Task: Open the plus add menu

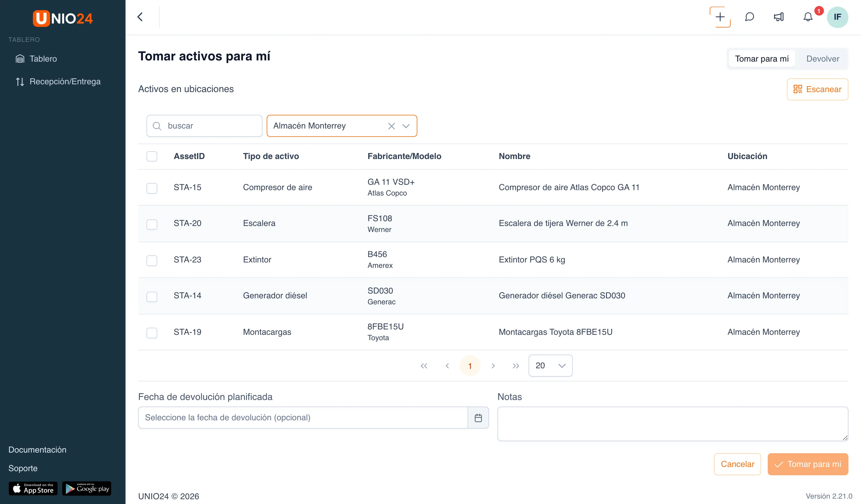Action: coord(720,17)
